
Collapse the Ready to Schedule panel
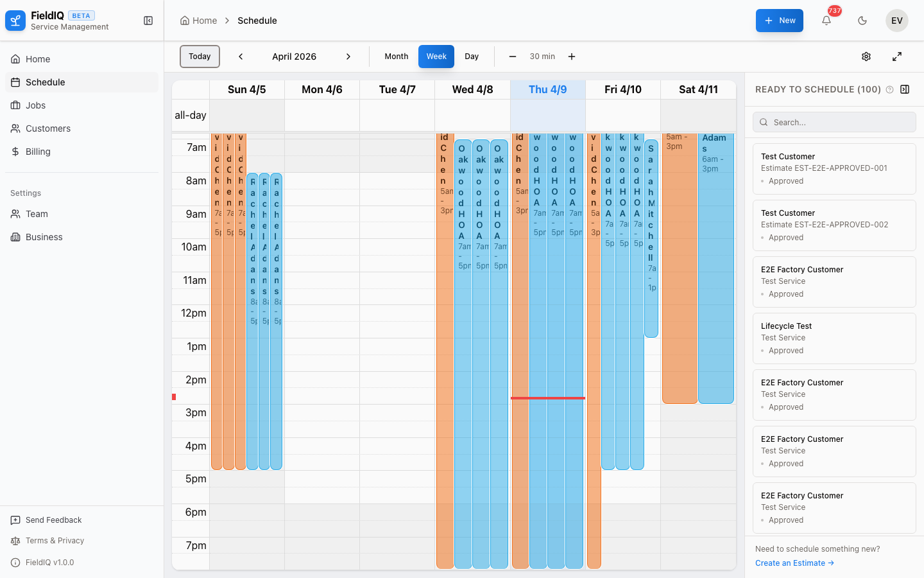pos(905,89)
